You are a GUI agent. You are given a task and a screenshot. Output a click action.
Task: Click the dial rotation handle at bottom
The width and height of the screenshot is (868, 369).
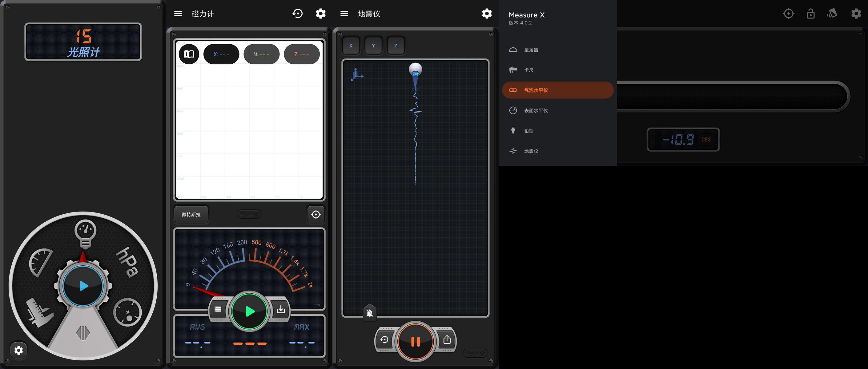pyautogui.click(x=83, y=333)
